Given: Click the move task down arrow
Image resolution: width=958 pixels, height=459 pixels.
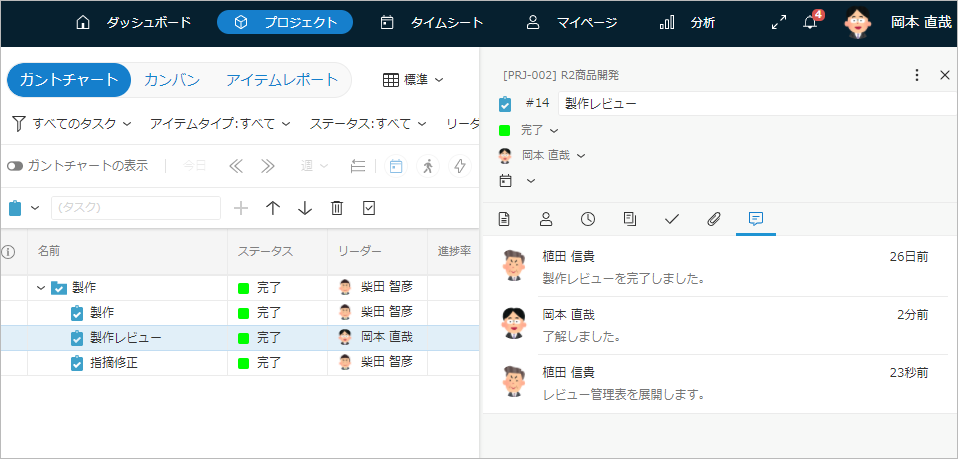Looking at the screenshot, I should pyautogui.click(x=305, y=208).
